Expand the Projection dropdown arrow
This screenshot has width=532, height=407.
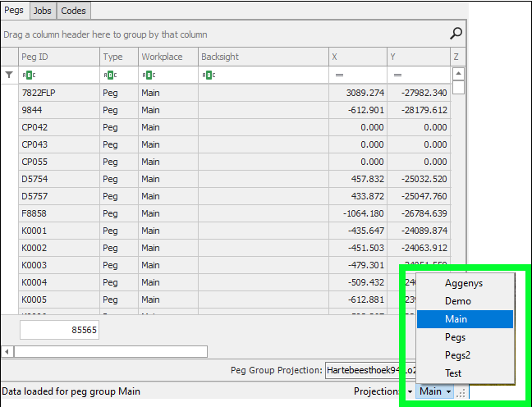(410, 392)
